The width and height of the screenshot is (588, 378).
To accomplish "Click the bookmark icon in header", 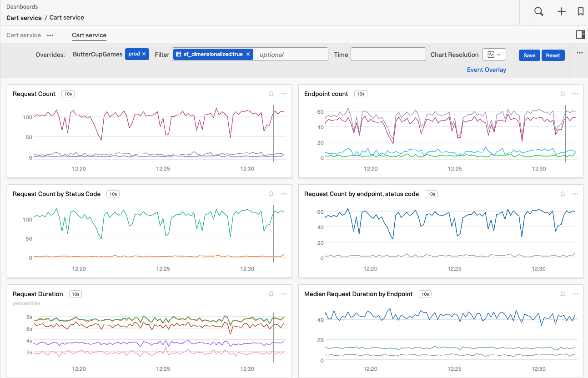I will (x=581, y=12).
